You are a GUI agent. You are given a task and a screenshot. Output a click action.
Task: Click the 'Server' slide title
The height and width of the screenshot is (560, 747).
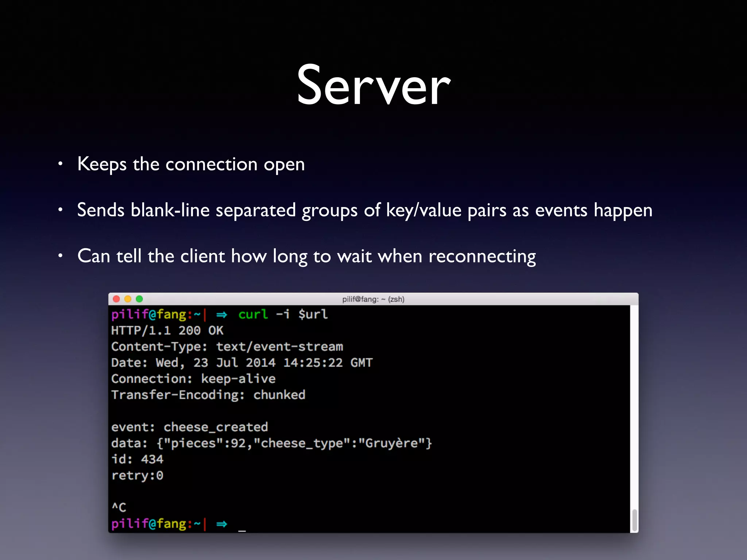point(373,86)
